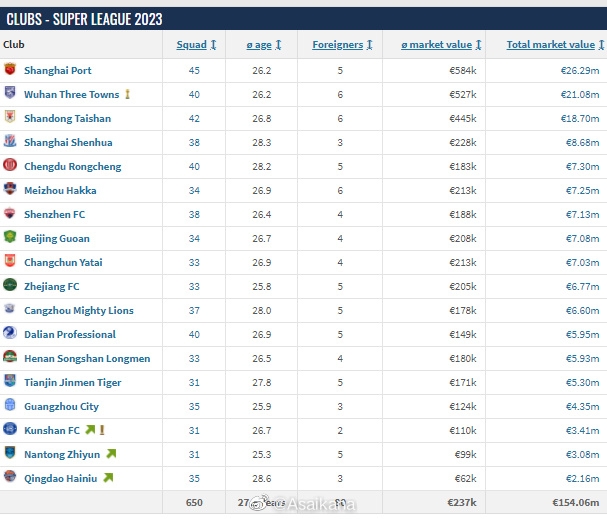View Changchun Yatai club page

click(63, 262)
